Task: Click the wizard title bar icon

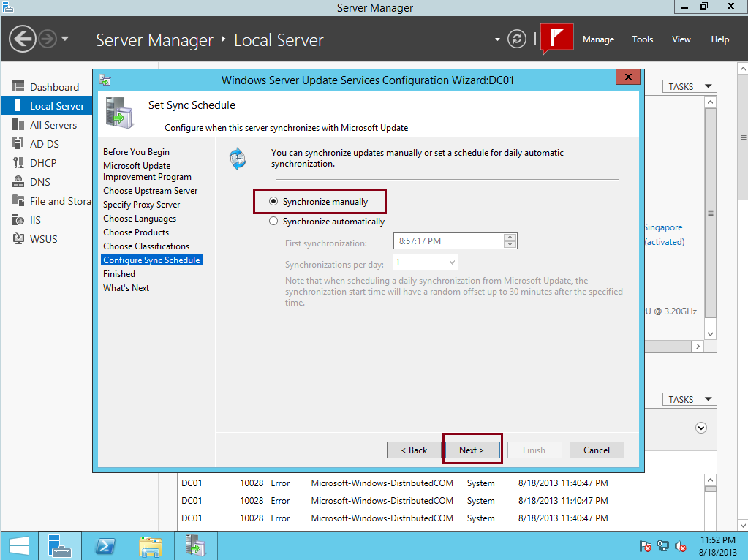Action: click(x=105, y=80)
